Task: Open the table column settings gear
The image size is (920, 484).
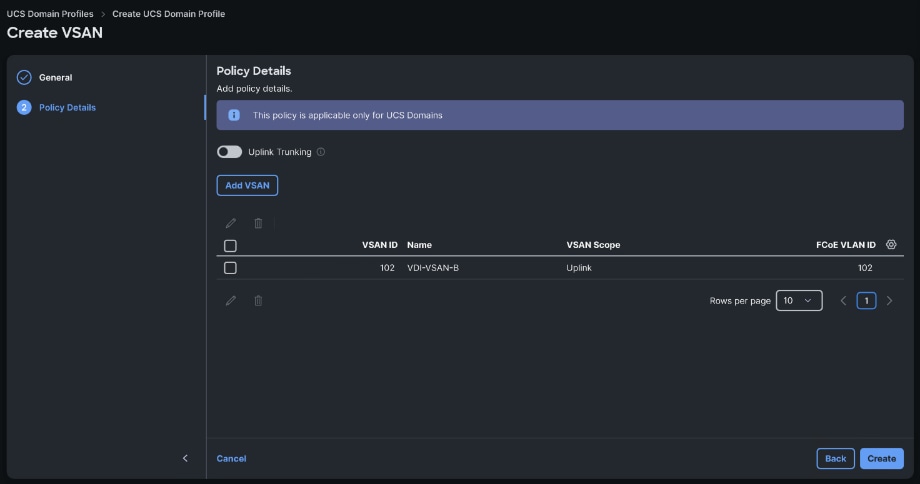Action: pos(891,245)
